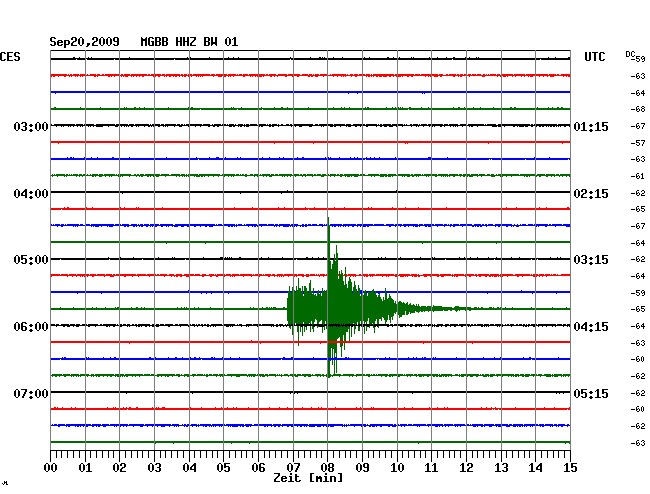Click minute tick label 05 on axis
Image resolution: width=650 pixels, height=494 pixels.
point(223,467)
